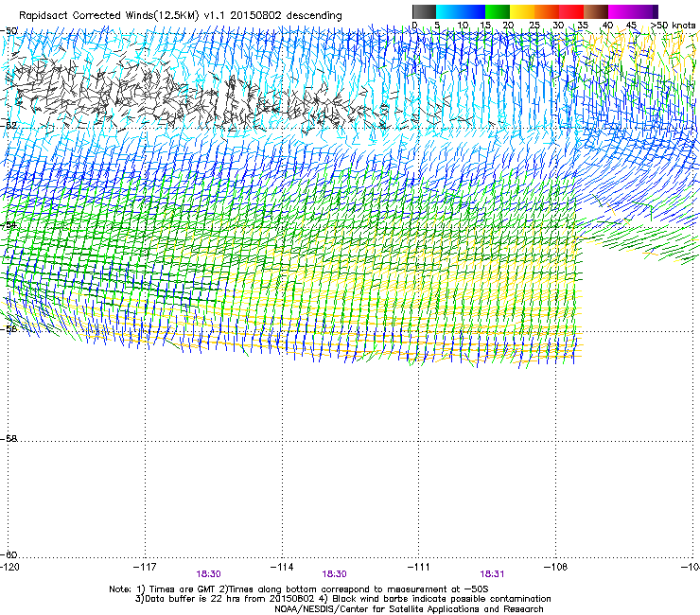The height and width of the screenshot is (615, 700).
Task: Click the brown 35–40 knots swatch
Action: (596, 11)
